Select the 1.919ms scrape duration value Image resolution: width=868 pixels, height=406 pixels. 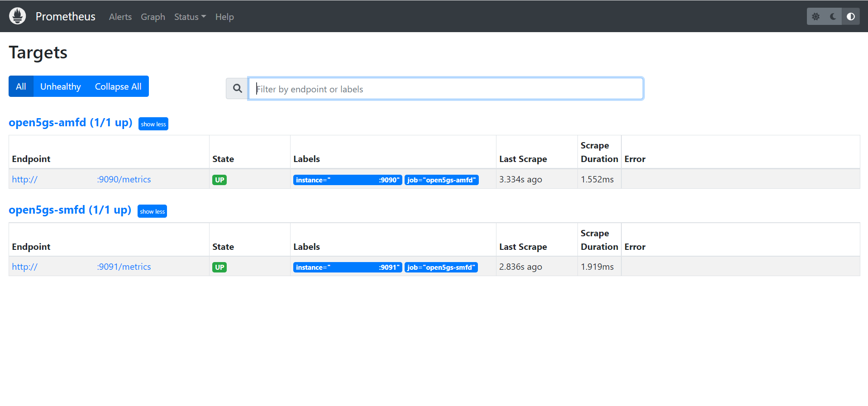pos(597,267)
